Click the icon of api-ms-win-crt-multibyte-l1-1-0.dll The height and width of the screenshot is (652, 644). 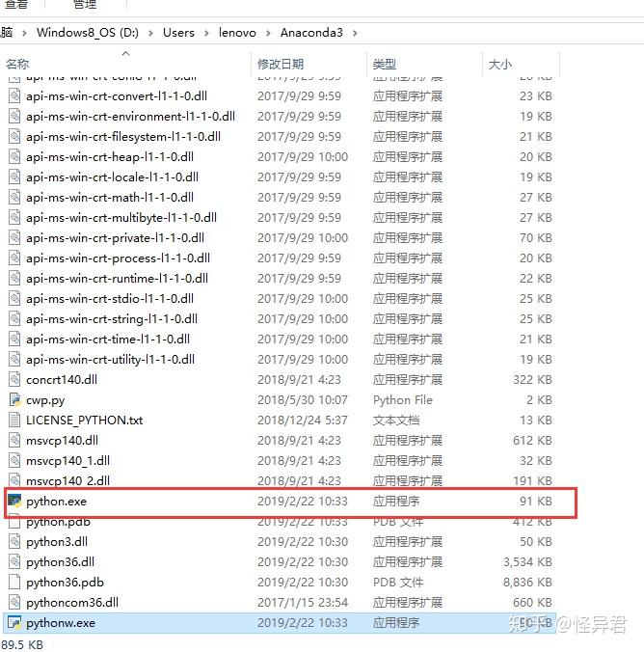click(x=14, y=217)
